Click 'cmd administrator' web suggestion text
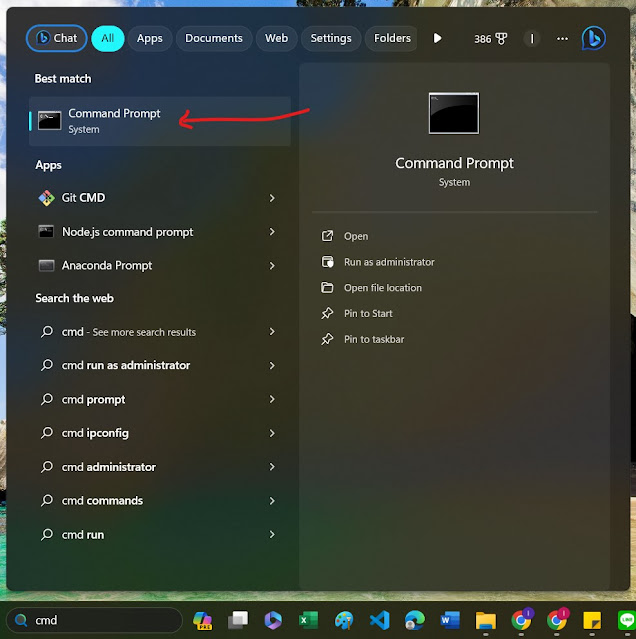This screenshot has height=639, width=636. 109,467
